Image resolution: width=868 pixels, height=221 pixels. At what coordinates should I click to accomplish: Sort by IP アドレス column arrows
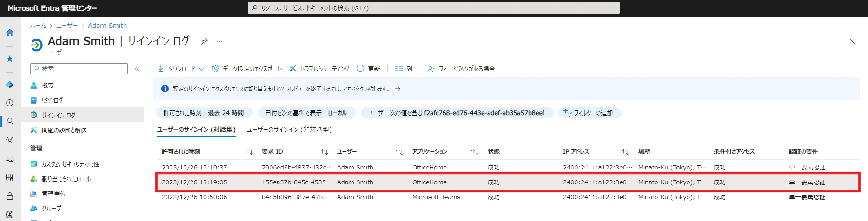pyautogui.click(x=626, y=152)
